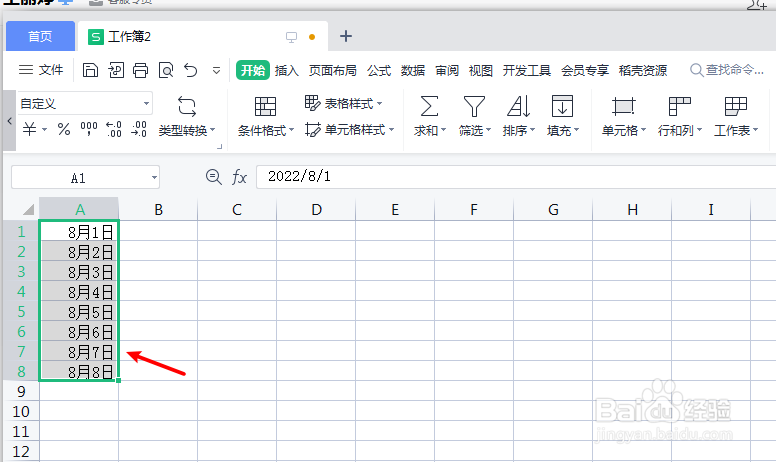Click the Save icon in quick toolbar

click(x=90, y=70)
